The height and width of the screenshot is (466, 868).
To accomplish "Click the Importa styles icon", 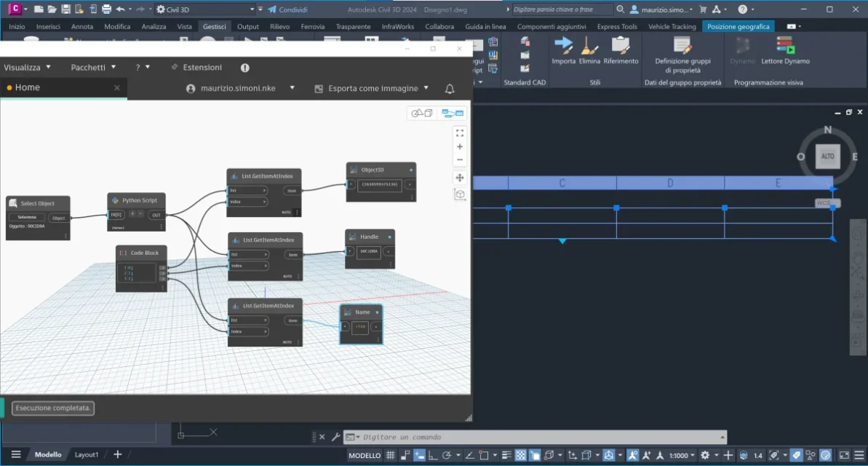I will tap(563, 46).
